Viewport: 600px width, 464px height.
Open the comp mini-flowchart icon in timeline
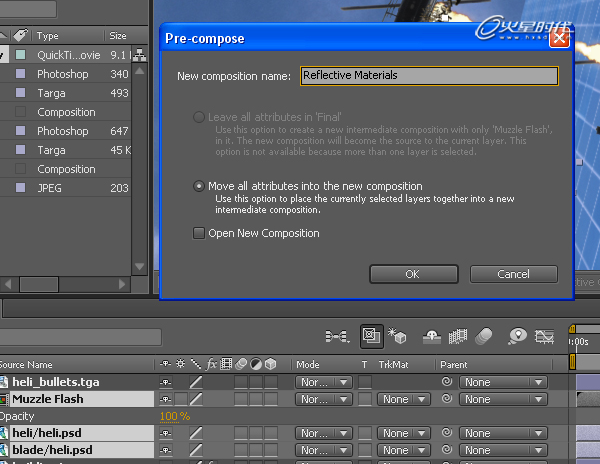click(x=337, y=336)
